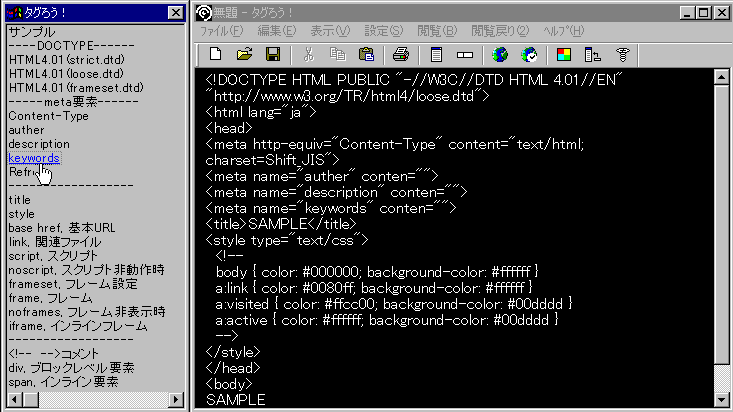The height and width of the screenshot is (412, 733).
Task: Select auther meta entry
Action: click(26, 130)
